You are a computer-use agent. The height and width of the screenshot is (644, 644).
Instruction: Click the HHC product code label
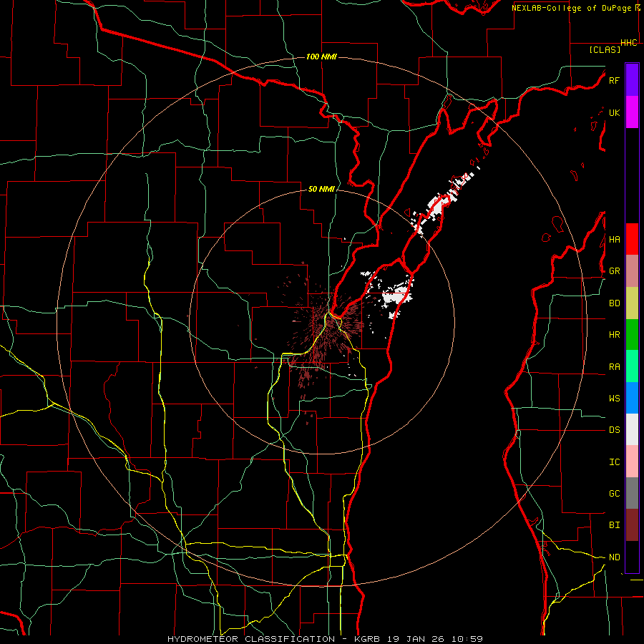[x=629, y=43]
